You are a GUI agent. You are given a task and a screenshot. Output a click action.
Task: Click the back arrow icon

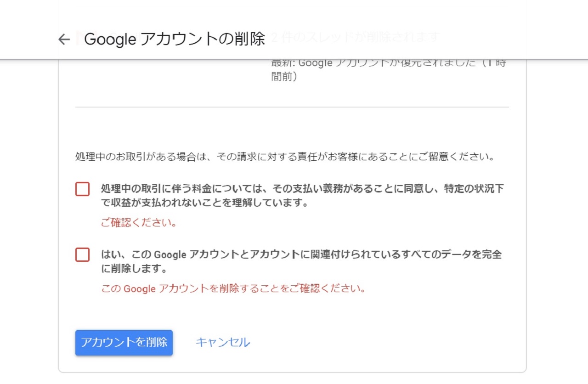(64, 40)
